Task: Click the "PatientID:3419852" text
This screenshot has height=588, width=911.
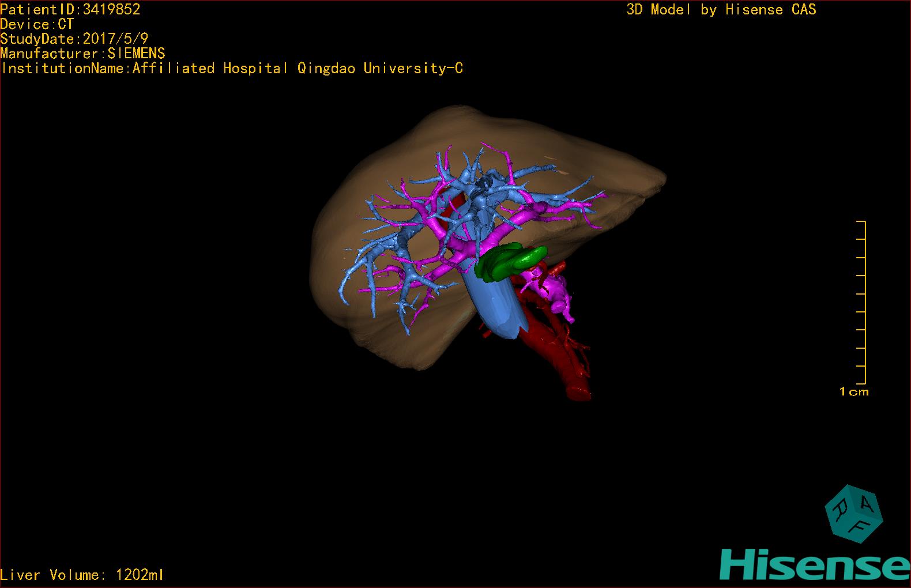Action: pos(70,9)
